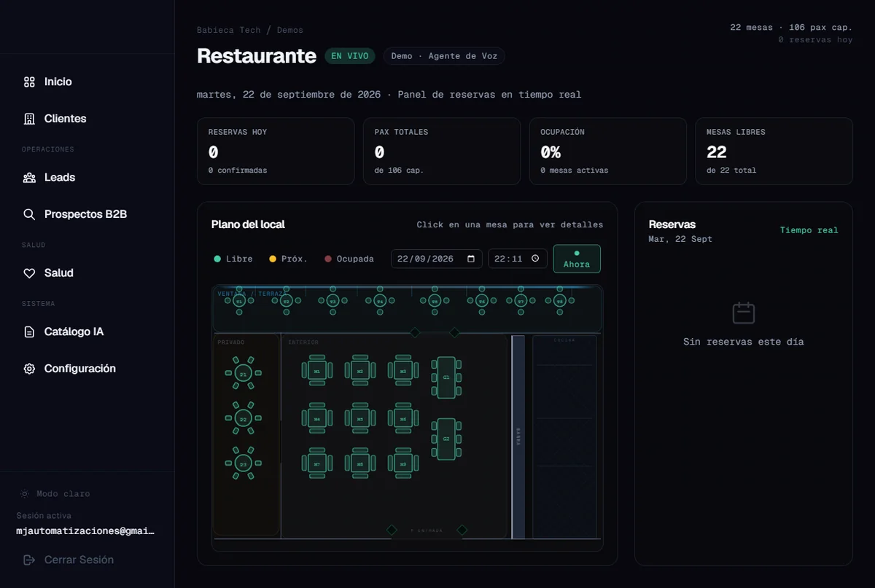Select terrace table T1 on the floor plan
875x588 pixels.
click(x=239, y=300)
